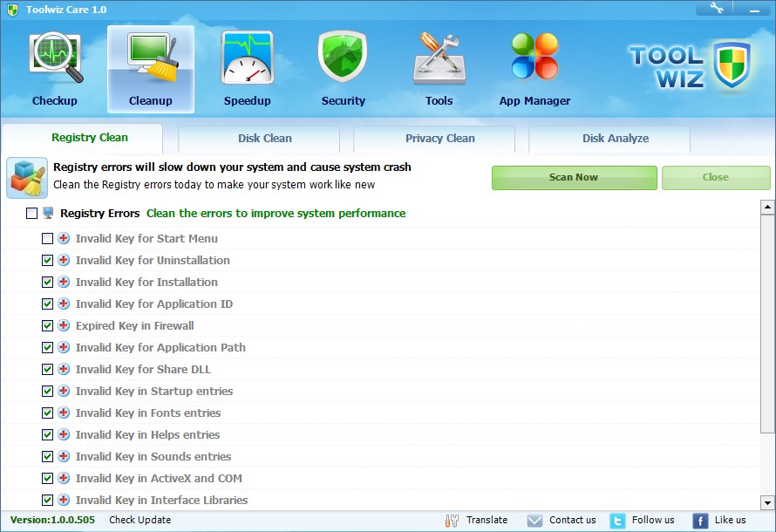
Task: Click the scrollbar down arrow
Action: [x=767, y=503]
